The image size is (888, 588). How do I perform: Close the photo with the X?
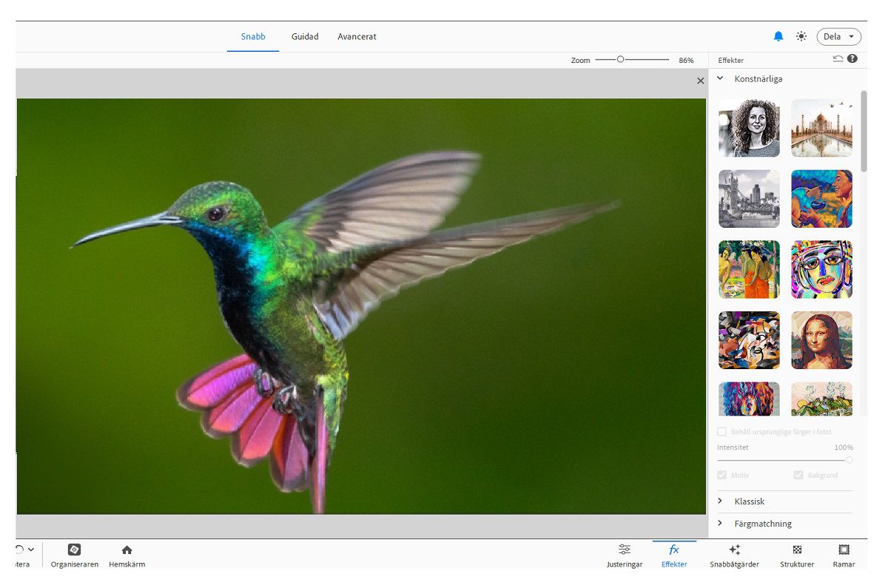(701, 81)
